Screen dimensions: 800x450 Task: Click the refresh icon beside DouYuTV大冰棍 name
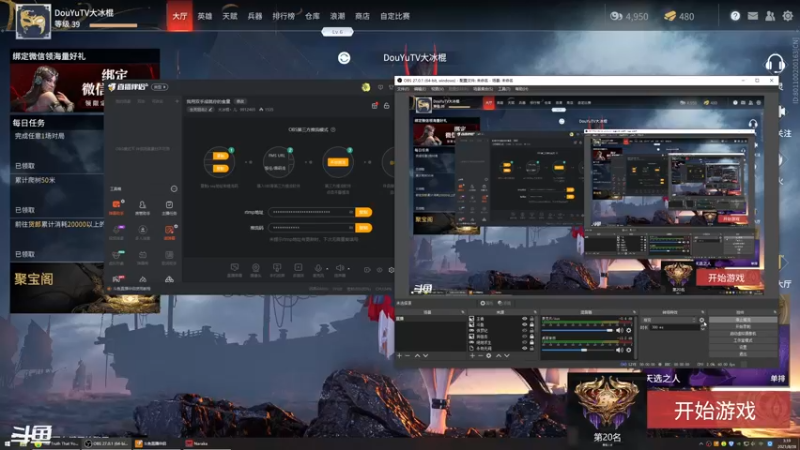click(x=344, y=58)
